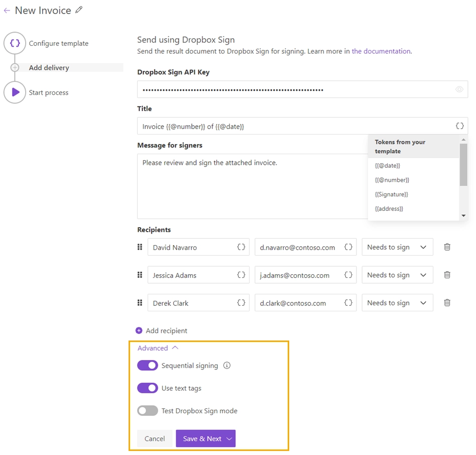Image resolution: width=476 pixels, height=455 pixels.
Task: Click the Jessica Adams name field
Action: [198, 275]
